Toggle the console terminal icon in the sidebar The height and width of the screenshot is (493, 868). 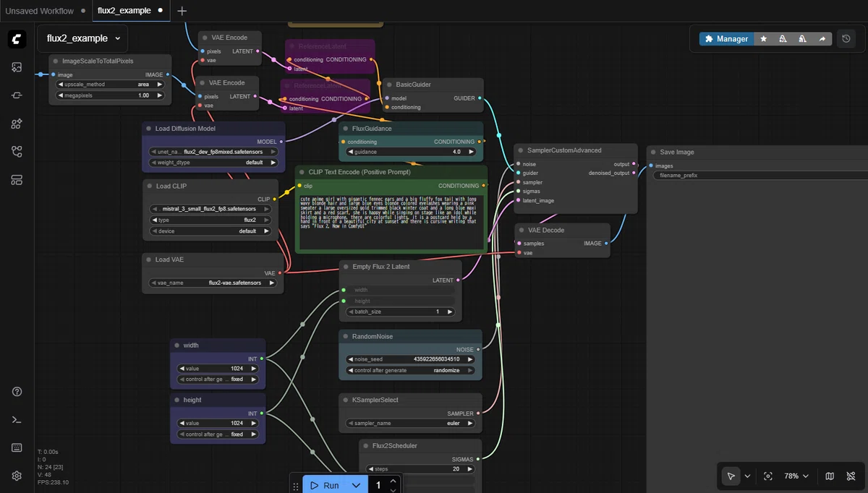(17, 420)
